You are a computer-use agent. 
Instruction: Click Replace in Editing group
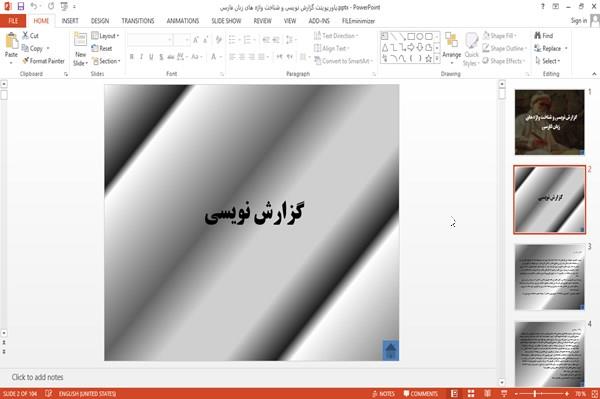point(551,48)
